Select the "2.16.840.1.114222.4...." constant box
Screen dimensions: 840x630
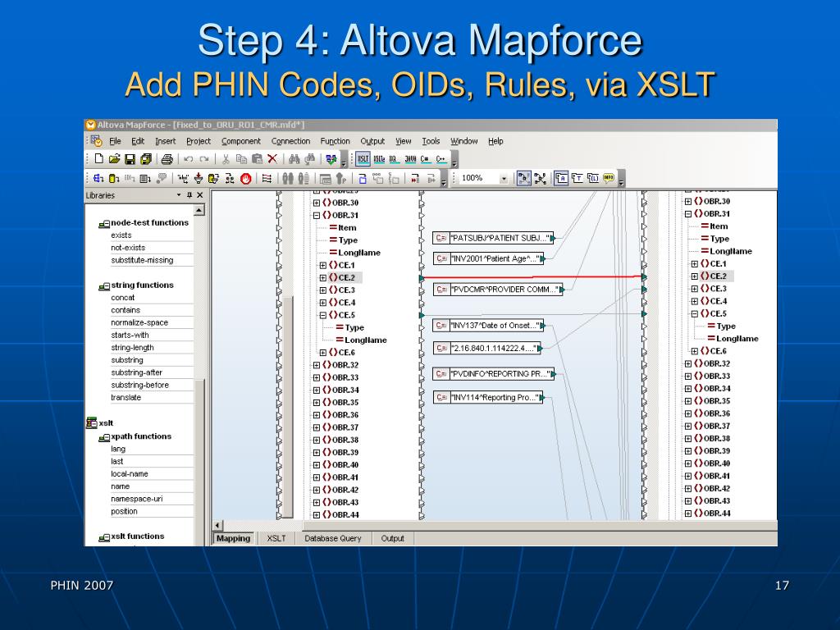[x=486, y=348]
